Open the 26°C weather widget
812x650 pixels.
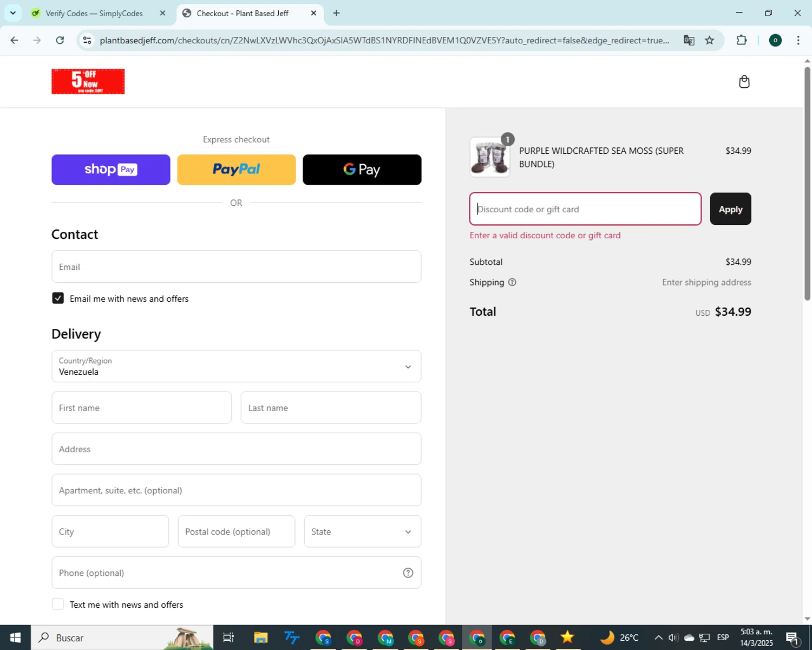[x=619, y=638]
